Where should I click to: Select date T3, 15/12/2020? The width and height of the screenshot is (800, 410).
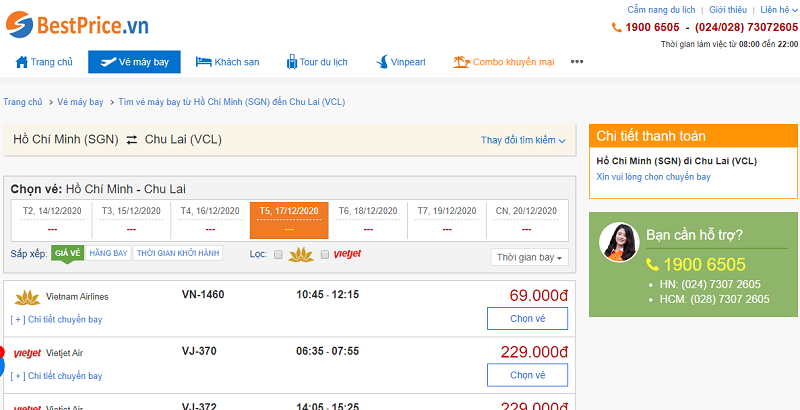(x=131, y=220)
